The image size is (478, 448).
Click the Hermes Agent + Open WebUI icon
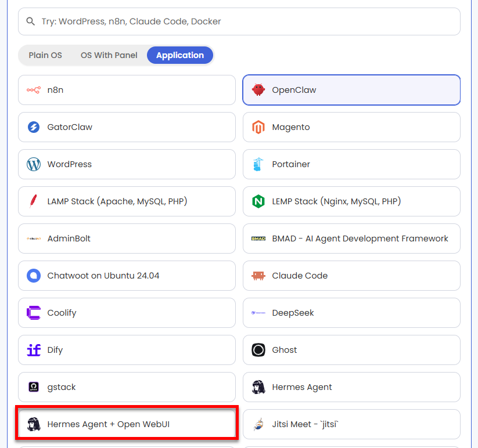(34, 424)
